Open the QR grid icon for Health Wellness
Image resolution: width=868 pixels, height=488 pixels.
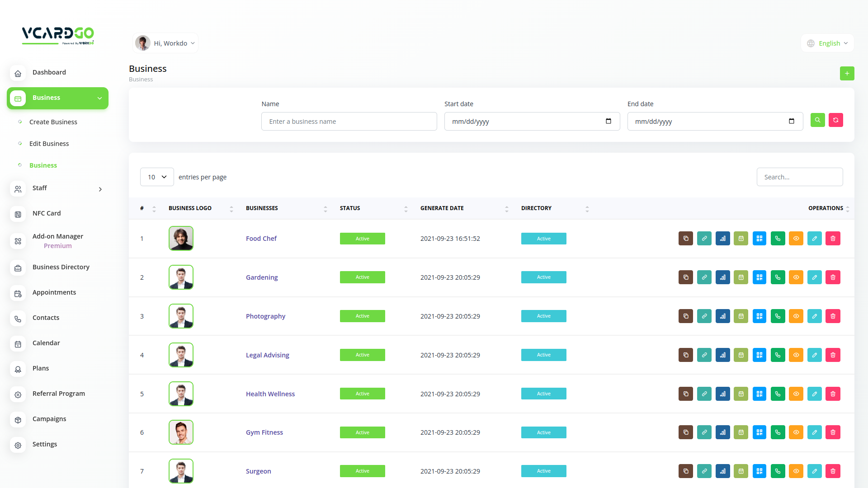[x=759, y=394]
